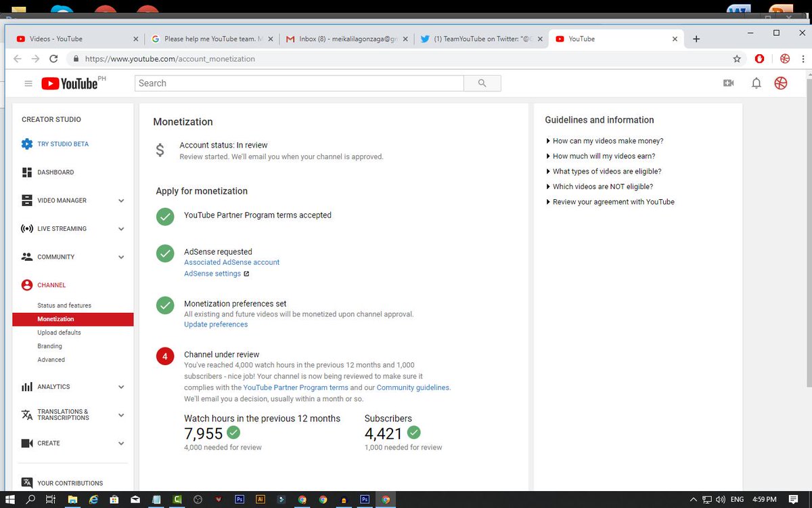
Task: Expand the Video Manager section
Action: (121, 200)
